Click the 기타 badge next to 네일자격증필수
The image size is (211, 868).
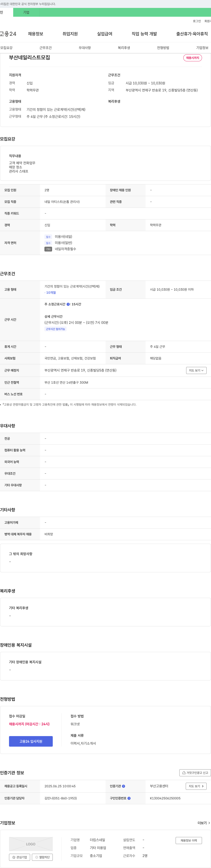pyautogui.click(x=48, y=249)
